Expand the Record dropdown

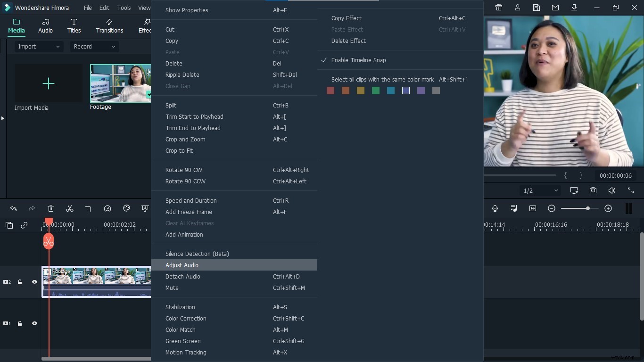pyautogui.click(x=94, y=47)
